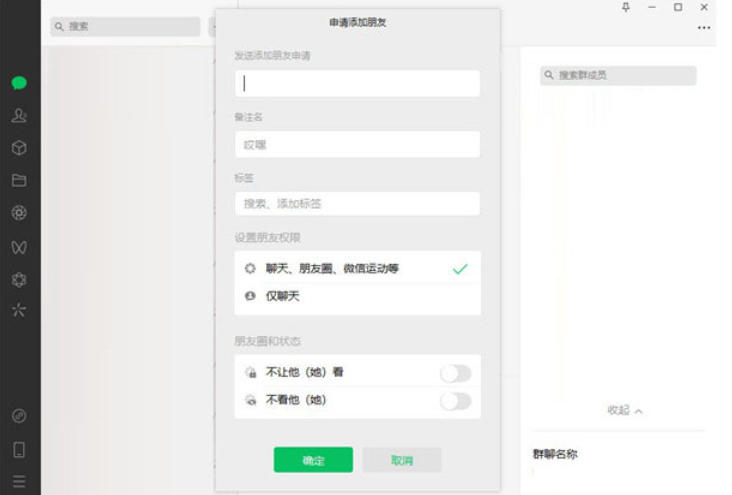Screen dimensions: 732x495
Task: Open the Mini Programs icon
Action: pos(19,416)
